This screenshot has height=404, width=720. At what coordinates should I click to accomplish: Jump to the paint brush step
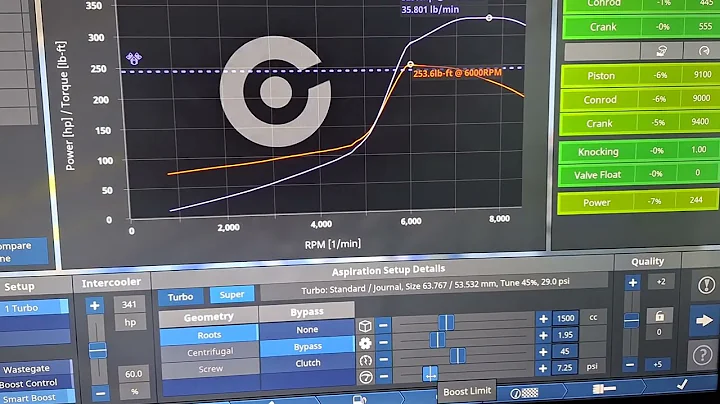click(604, 389)
